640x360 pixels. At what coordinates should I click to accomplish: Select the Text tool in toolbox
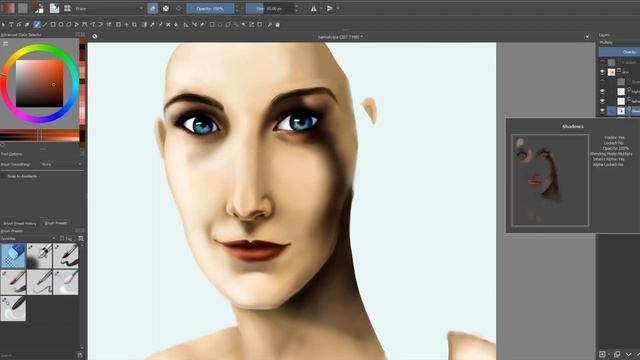coord(11,24)
